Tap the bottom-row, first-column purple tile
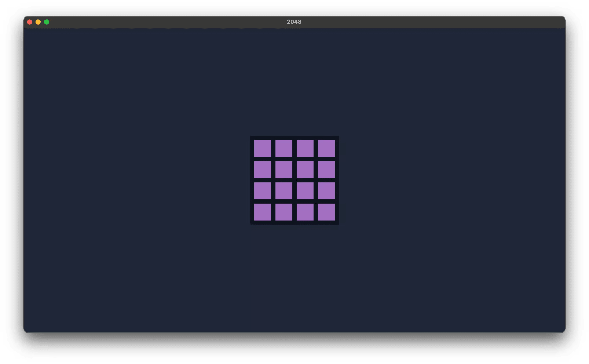This screenshot has height=364, width=589. 263,212
